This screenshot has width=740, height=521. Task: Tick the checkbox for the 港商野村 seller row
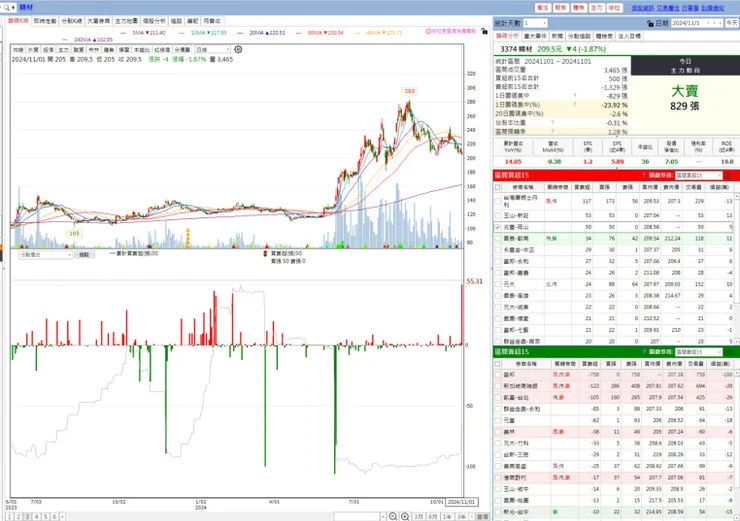point(497,478)
